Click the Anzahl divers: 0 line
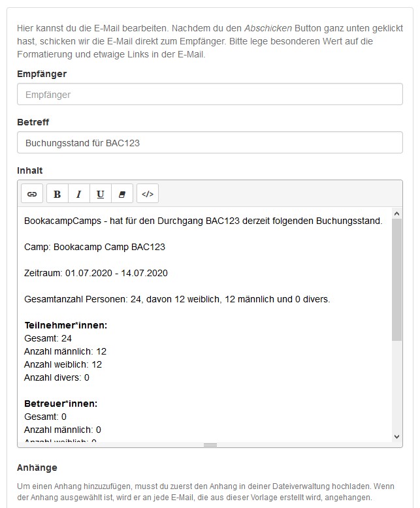Screen dimensions: 420x508 coord(57,377)
